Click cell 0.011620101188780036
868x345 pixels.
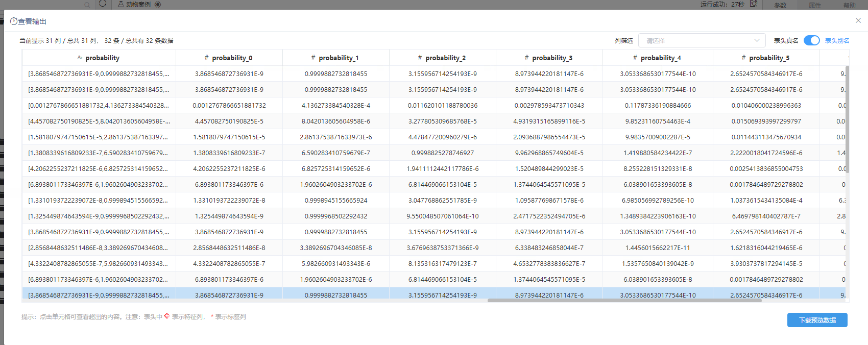pyautogui.click(x=442, y=105)
